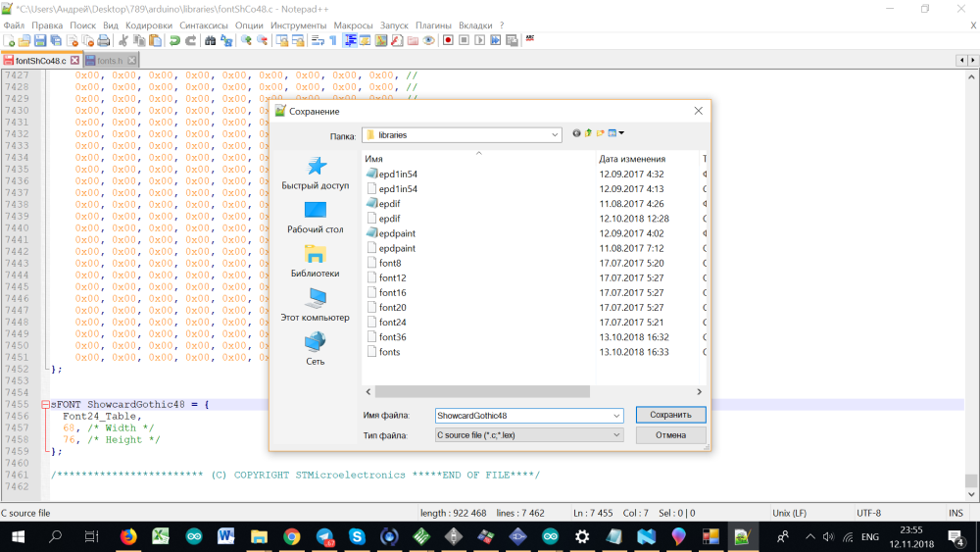Viewport: 980px width, 552px height.
Task: Click the editor vertical scrollbar thumb
Action: pyautogui.click(x=970, y=480)
